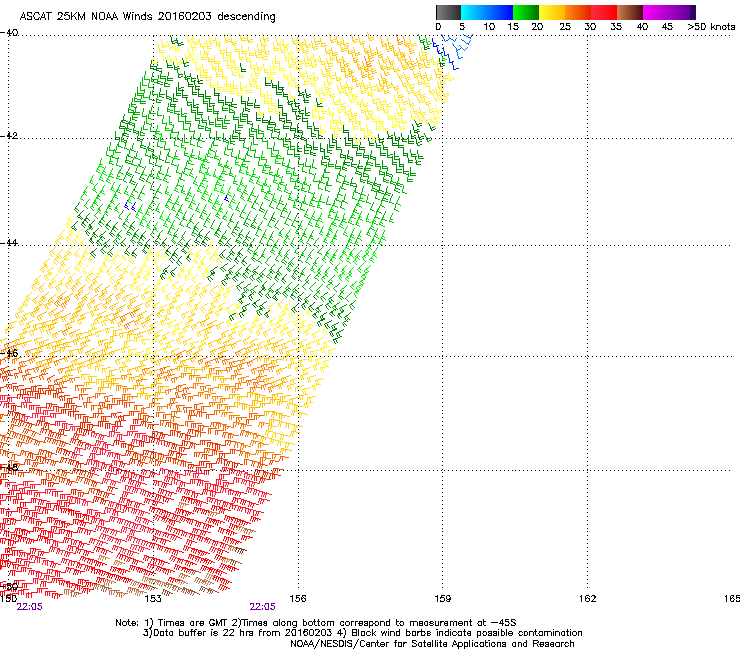
Task: Click the gray 0-5 knots legend segment
Action: point(448,12)
